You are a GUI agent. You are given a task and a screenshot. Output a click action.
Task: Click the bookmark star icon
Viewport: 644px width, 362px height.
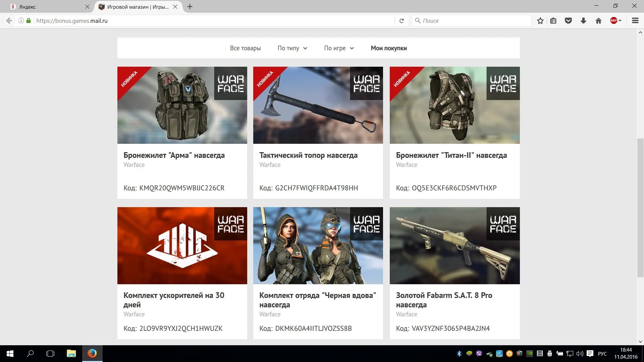click(540, 21)
